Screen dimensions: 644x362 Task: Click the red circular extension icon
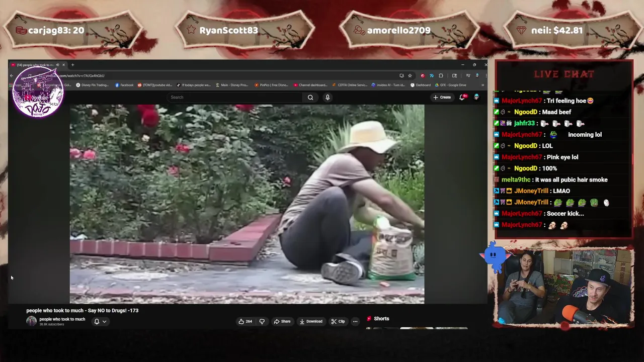click(423, 75)
